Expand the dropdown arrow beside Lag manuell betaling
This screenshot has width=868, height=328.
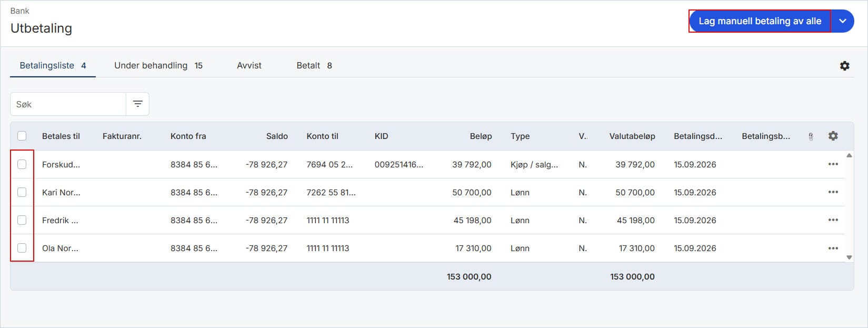[843, 21]
